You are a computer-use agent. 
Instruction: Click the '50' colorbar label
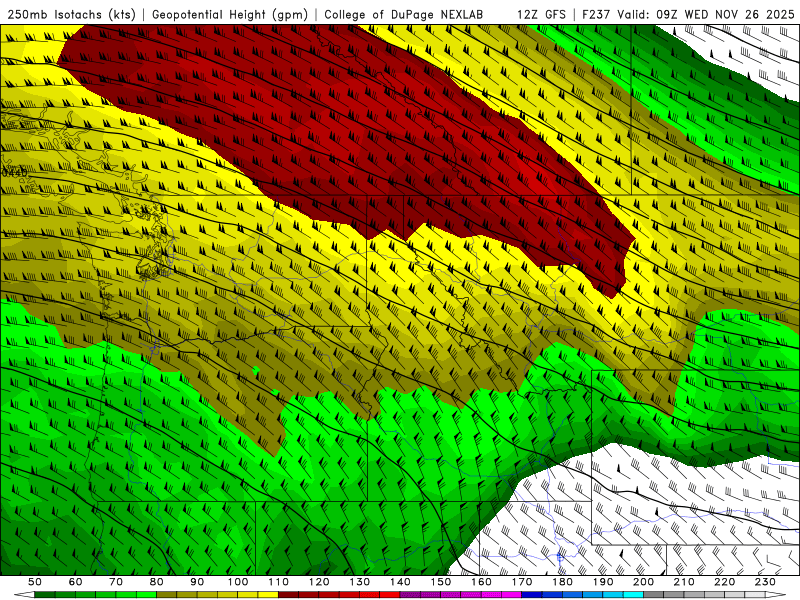[x=34, y=582]
